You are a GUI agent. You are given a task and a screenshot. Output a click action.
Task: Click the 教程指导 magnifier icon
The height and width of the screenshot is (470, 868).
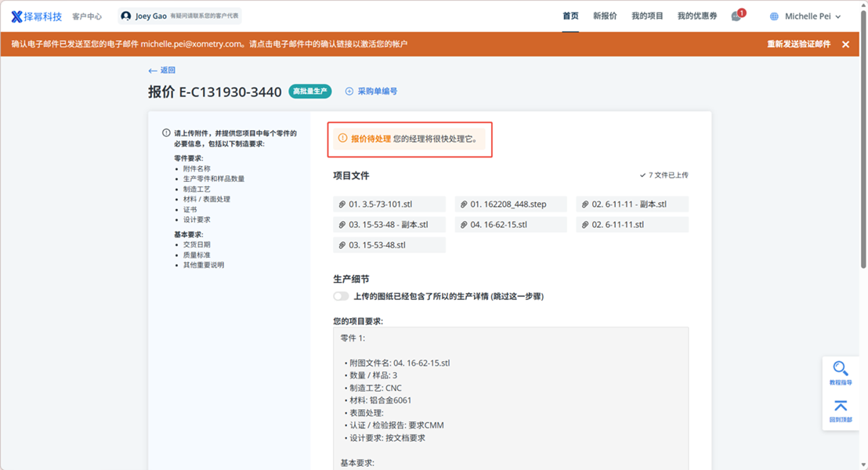point(841,369)
